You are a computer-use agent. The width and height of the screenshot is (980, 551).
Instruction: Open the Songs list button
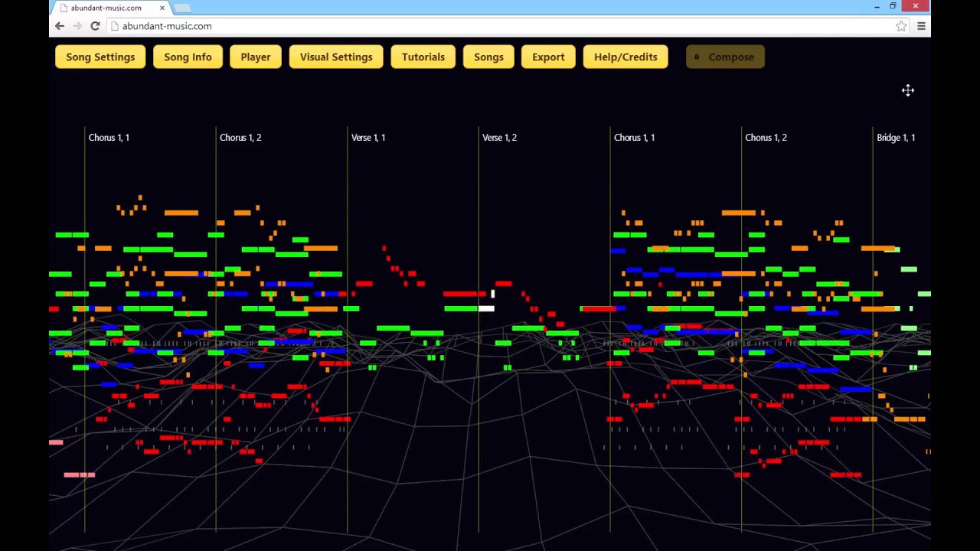tap(488, 57)
